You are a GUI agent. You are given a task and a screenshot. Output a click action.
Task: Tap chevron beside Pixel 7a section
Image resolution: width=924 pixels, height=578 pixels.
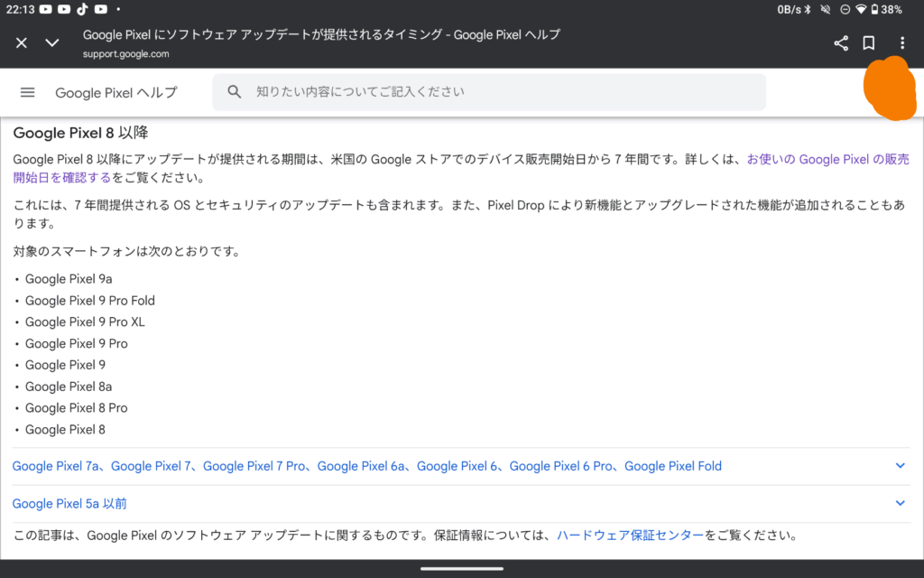pos(900,465)
